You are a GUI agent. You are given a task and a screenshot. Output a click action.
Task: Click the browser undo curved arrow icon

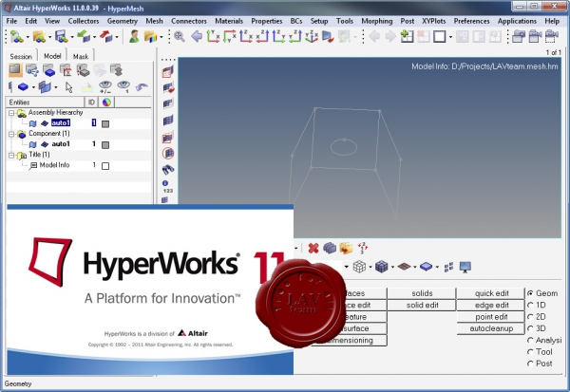pyautogui.click(x=142, y=87)
